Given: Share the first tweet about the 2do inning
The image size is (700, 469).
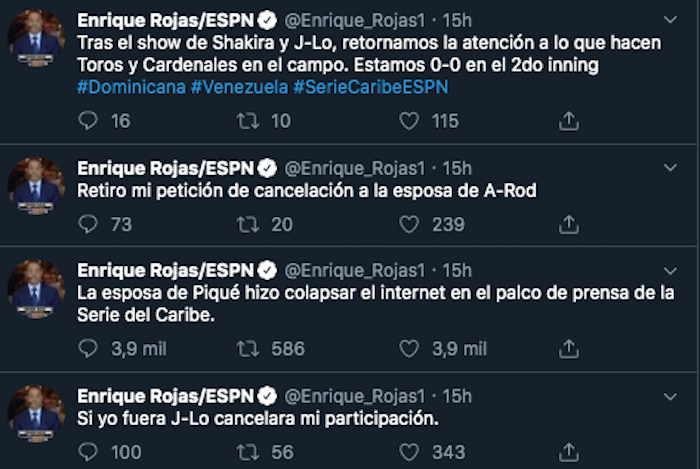Looking at the screenshot, I should [568, 121].
